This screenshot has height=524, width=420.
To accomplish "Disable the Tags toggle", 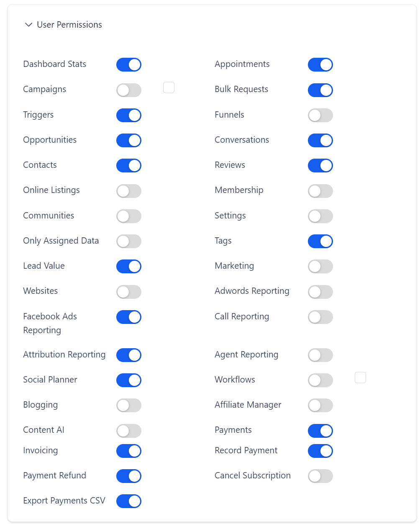I will (320, 241).
